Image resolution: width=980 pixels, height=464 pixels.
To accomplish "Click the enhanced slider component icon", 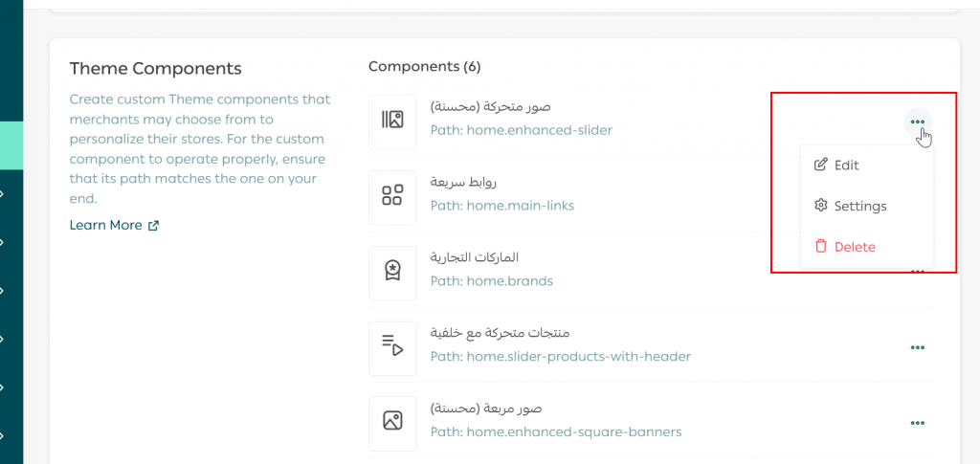I will coord(392,121).
